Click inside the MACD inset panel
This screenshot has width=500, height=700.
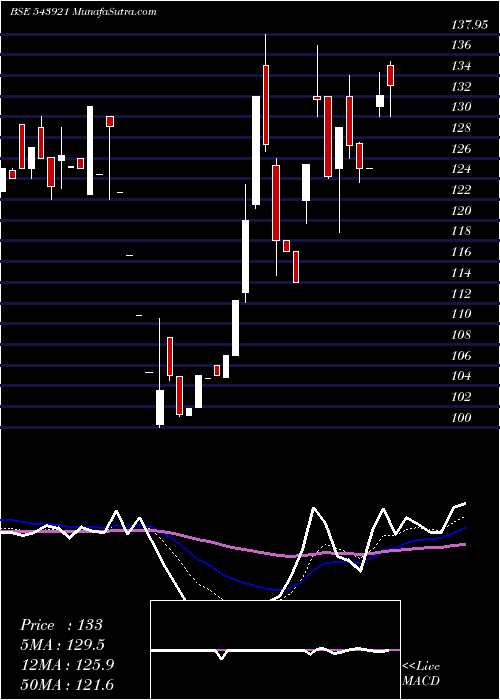tap(275, 650)
